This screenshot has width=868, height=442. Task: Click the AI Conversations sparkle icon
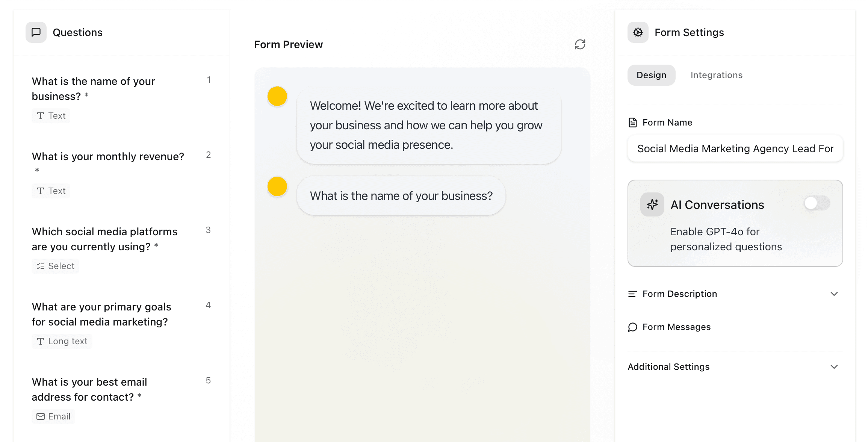[x=652, y=204]
